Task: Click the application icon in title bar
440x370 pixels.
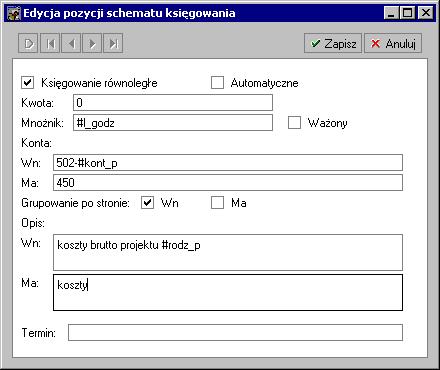Action: click(x=14, y=13)
